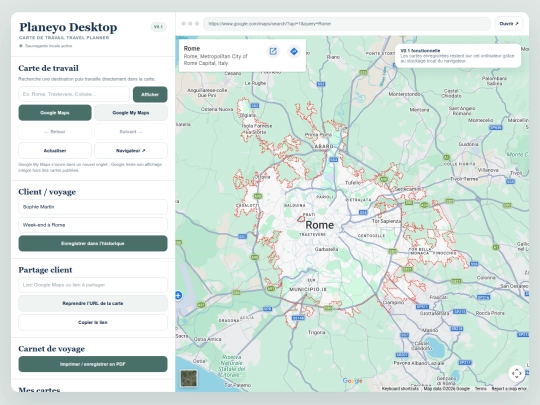The image size is (540, 405).
Task: Click the Trastevere label on map
Action: [x=312, y=234]
